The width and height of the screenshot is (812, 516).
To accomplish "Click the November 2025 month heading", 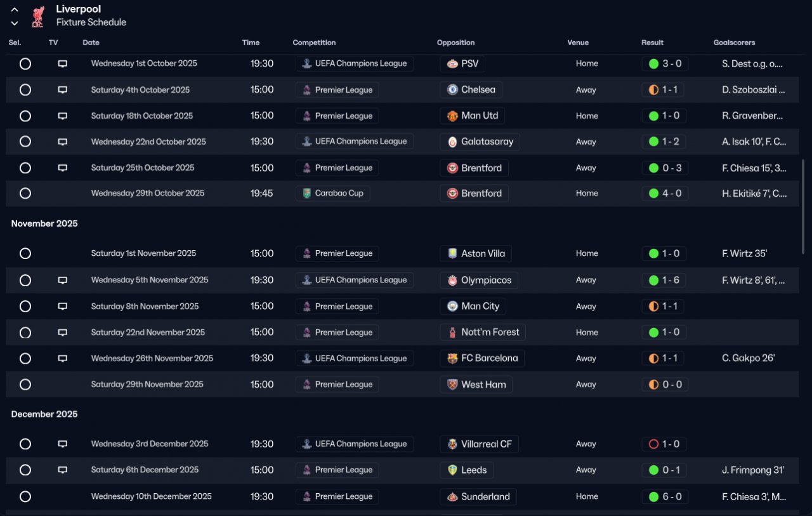I will [x=44, y=224].
